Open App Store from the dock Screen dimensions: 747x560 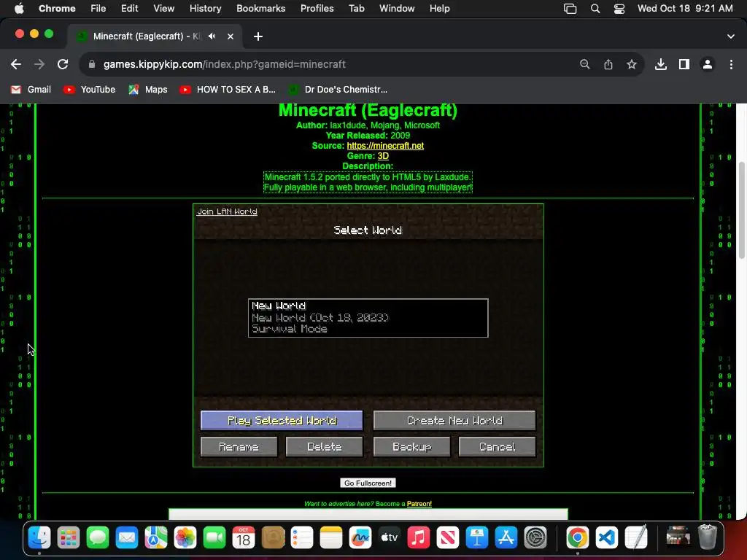point(506,538)
